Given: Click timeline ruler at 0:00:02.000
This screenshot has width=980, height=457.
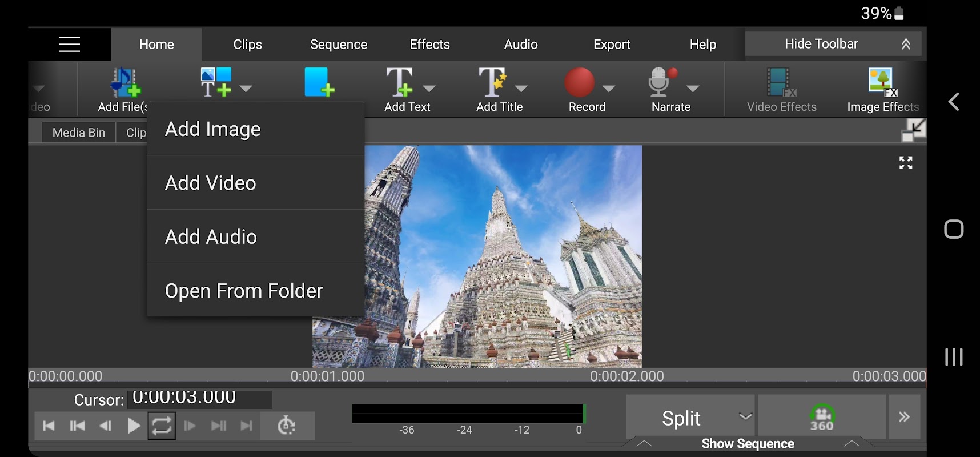Looking at the screenshot, I should 627,376.
